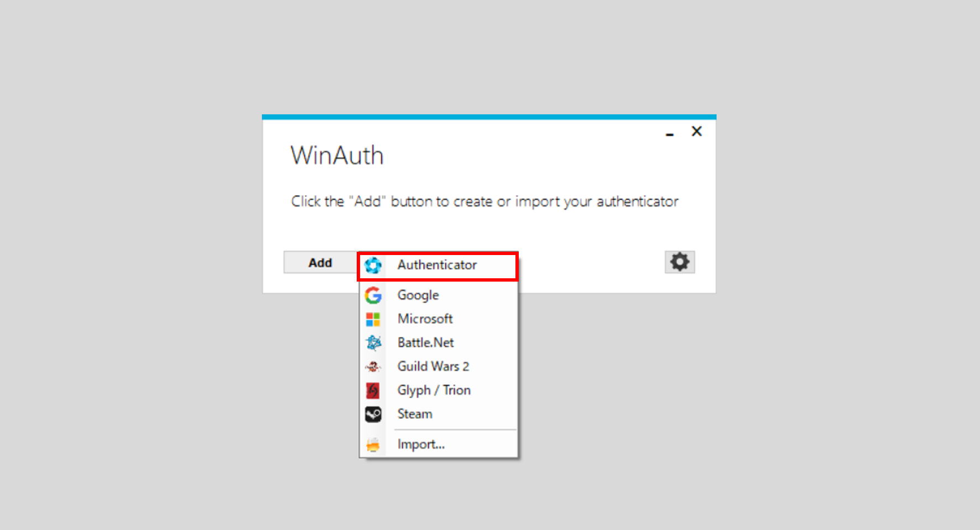Click the Steam logo icon
Viewport: 980px width, 530px height.
[x=373, y=414]
